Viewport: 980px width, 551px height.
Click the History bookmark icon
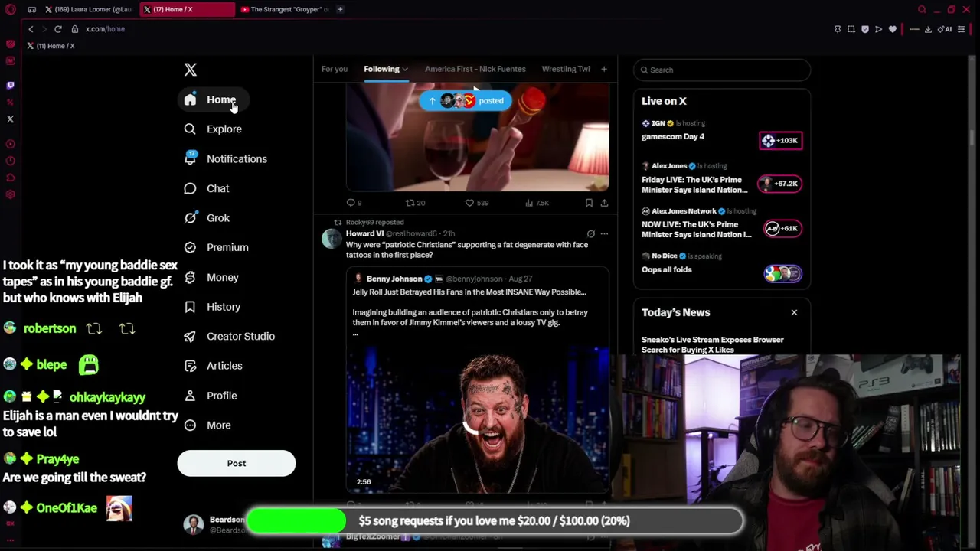(x=190, y=307)
